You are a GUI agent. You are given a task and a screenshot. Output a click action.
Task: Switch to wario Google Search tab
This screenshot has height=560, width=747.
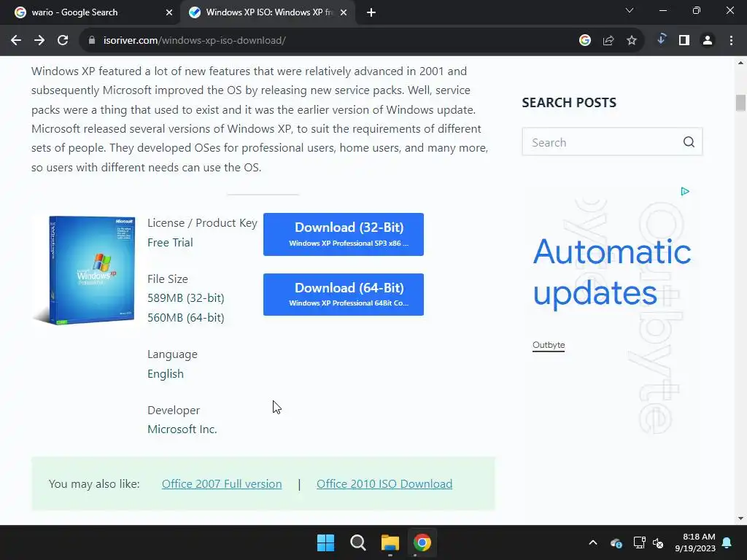coord(90,12)
